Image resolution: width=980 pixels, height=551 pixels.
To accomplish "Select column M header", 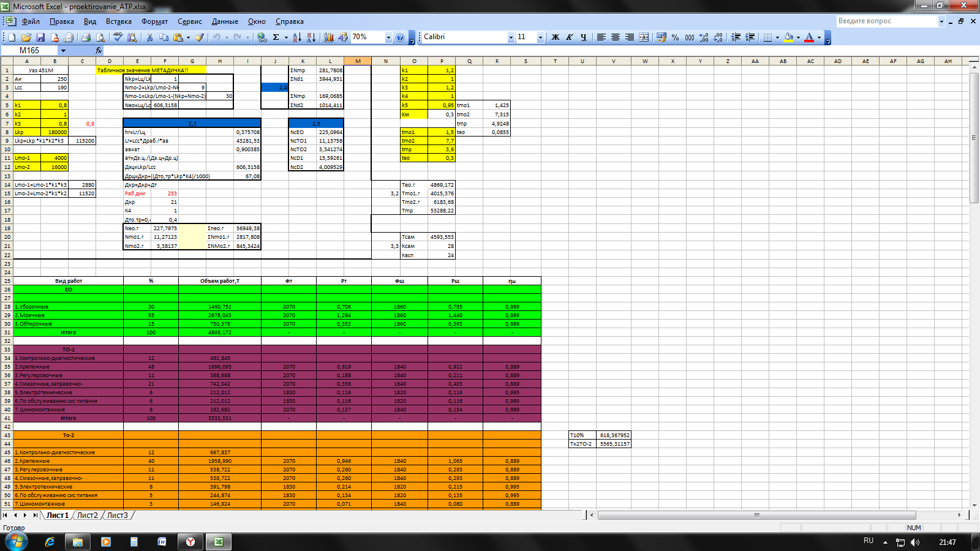I will [358, 61].
